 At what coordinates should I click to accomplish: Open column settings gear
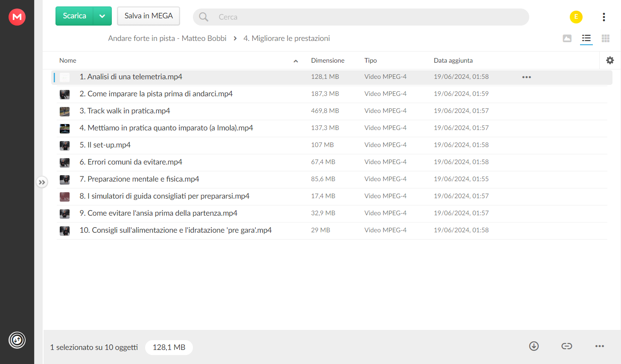tap(610, 61)
